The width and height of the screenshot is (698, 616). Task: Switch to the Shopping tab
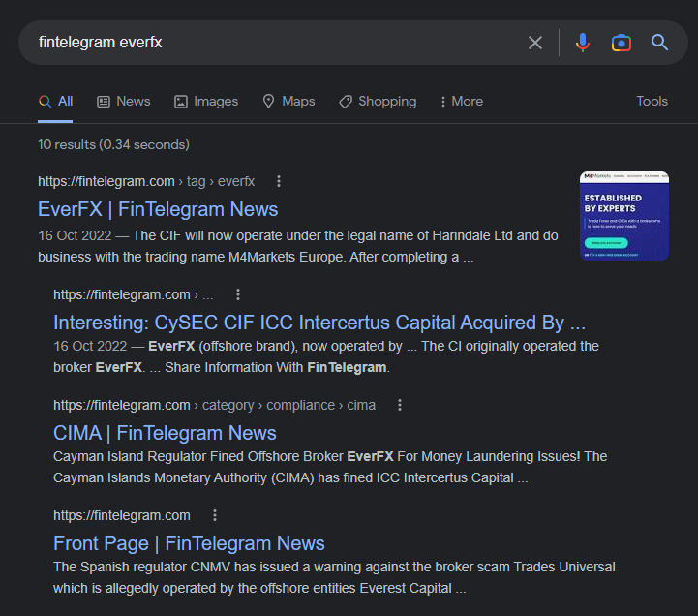(378, 101)
